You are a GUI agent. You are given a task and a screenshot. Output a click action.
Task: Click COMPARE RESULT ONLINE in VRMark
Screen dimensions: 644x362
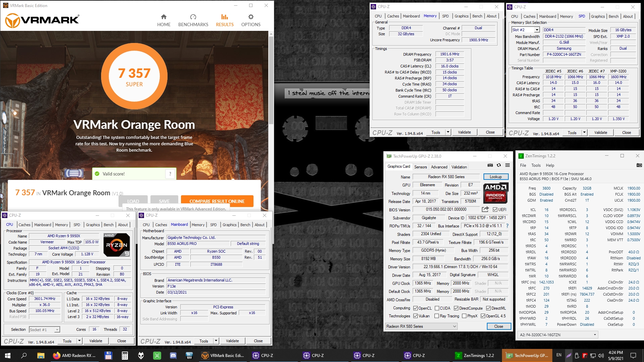tap(217, 201)
